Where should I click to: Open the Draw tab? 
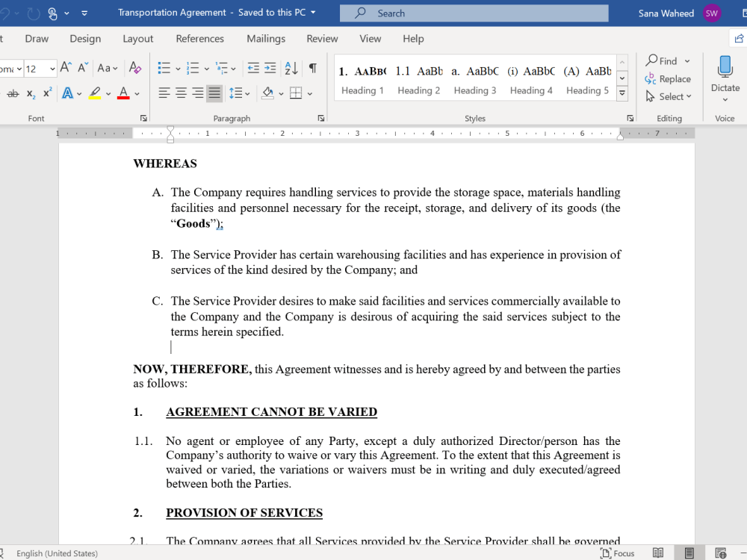(x=37, y=39)
